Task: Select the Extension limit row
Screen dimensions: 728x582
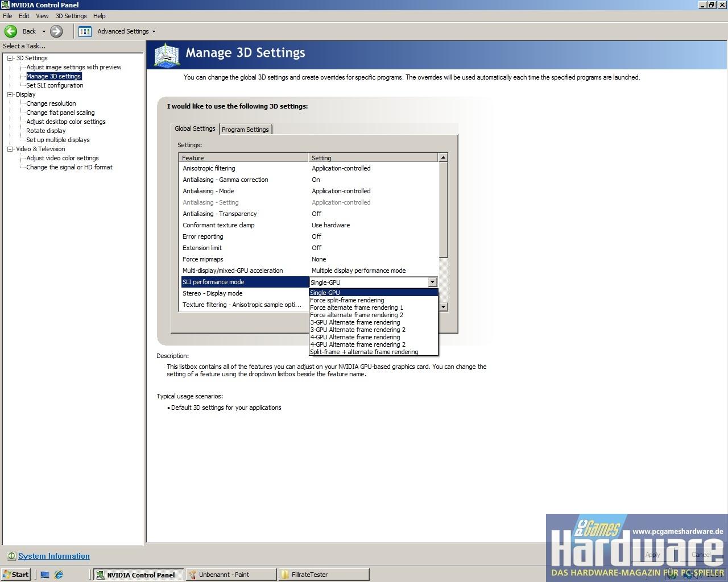Action: tap(309, 248)
